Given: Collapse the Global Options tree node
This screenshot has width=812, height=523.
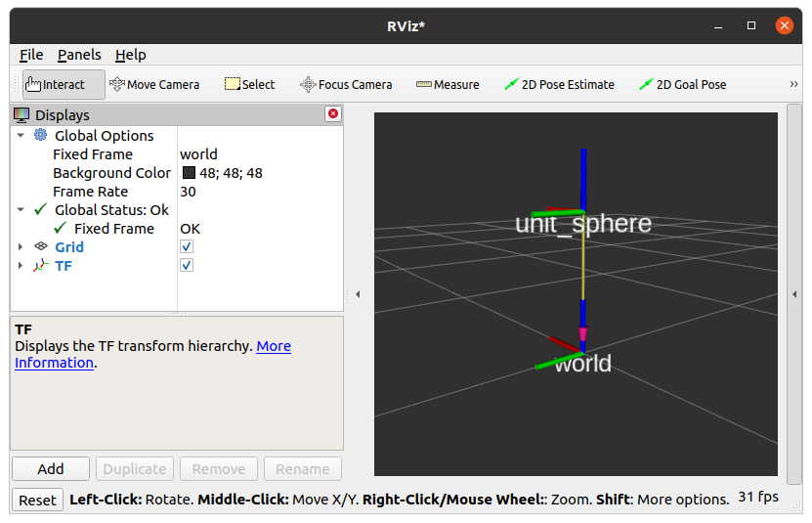Looking at the screenshot, I should coord(21,135).
